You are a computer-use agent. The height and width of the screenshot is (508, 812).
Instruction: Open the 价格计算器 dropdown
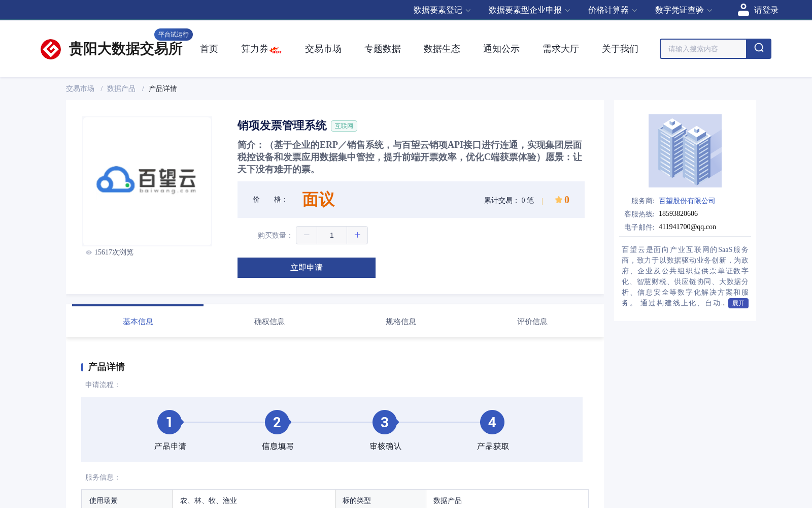(613, 10)
